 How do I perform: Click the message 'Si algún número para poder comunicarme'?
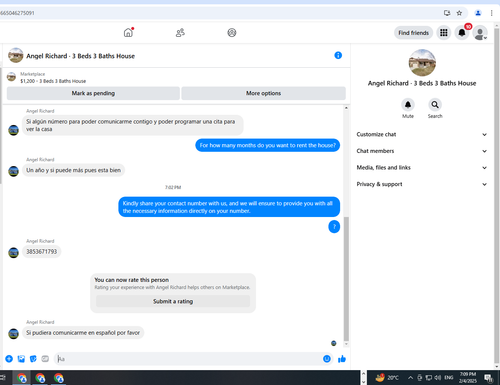133,125
